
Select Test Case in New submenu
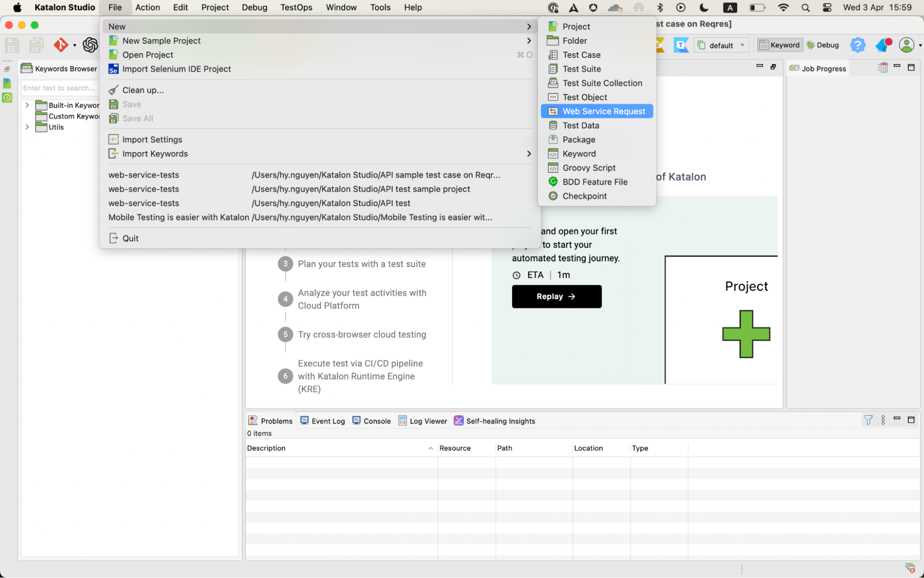click(x=596, y=55)
